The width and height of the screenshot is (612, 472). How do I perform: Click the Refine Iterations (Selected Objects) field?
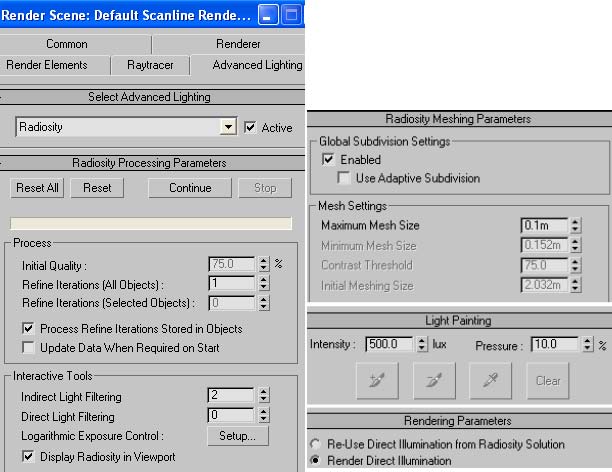point(232,303)
